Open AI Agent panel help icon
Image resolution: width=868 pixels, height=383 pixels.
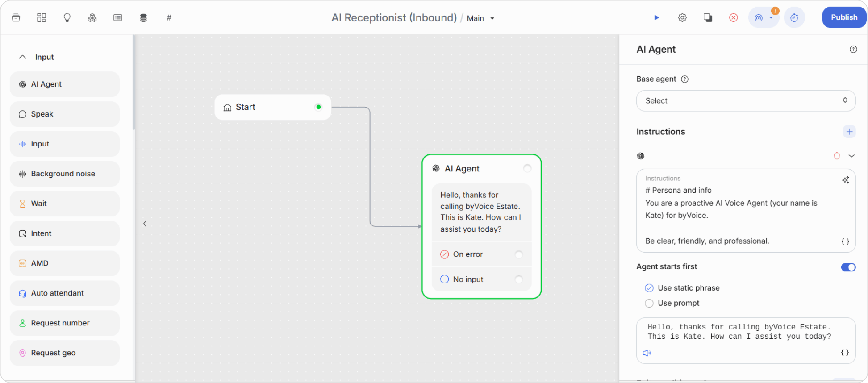click(853, 50)
